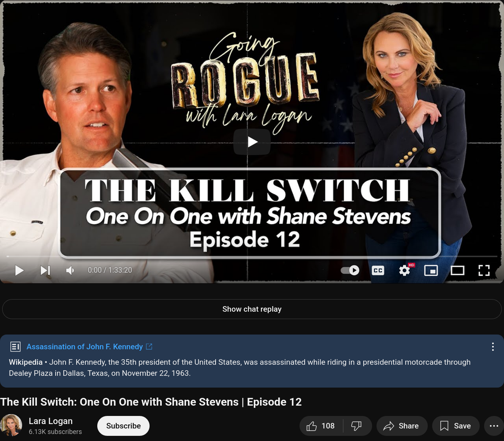Subscribe to the Lara Logan channel
This screenshot has width=504, height=441.
click(123, 426)
